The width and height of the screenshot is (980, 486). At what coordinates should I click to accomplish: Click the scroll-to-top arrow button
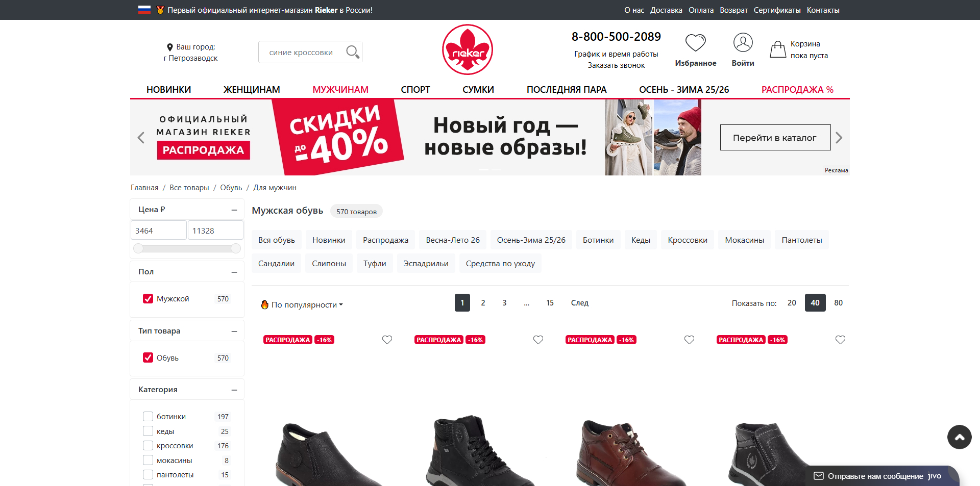(x=959, y=437)
